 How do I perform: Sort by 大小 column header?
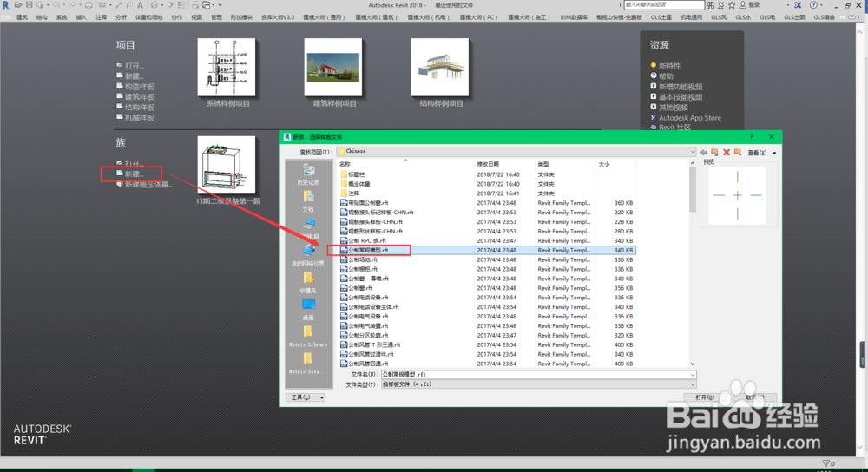point(615,164)
